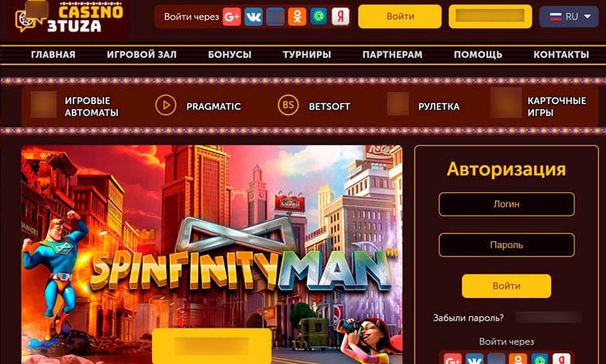This screenshot has height=364, width=606.
Task: Open the ИГРОВОЙ ЗАЛ menu item
Action: pyautogui.click(x=141, y=54)
